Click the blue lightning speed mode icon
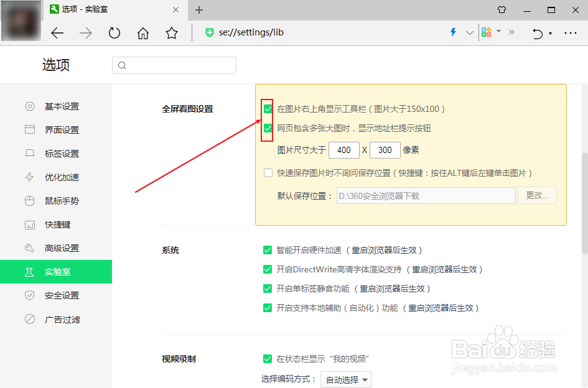This screenshot has height=388, width=588. 454,32
